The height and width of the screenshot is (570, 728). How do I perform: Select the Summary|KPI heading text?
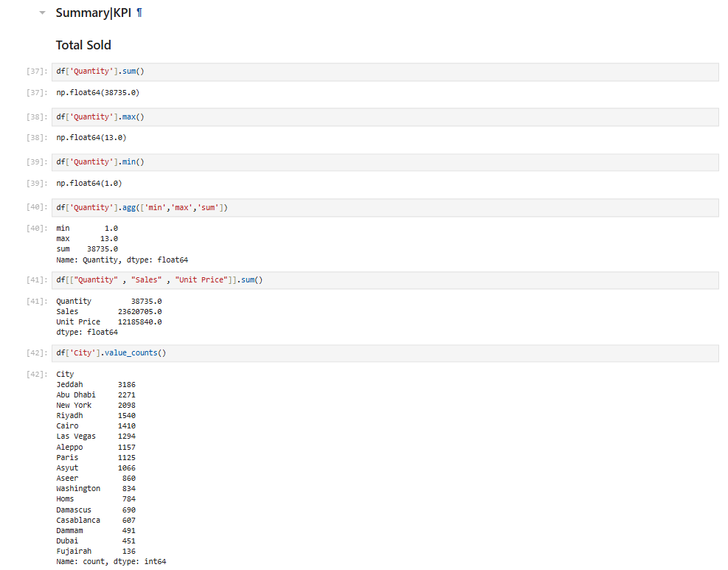[x=93, y=13]
